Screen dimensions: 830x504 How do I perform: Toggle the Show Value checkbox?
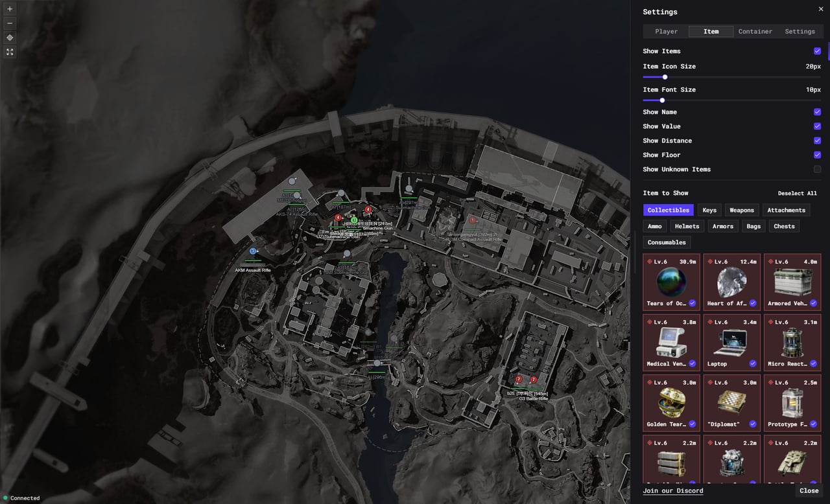point(817,126)
